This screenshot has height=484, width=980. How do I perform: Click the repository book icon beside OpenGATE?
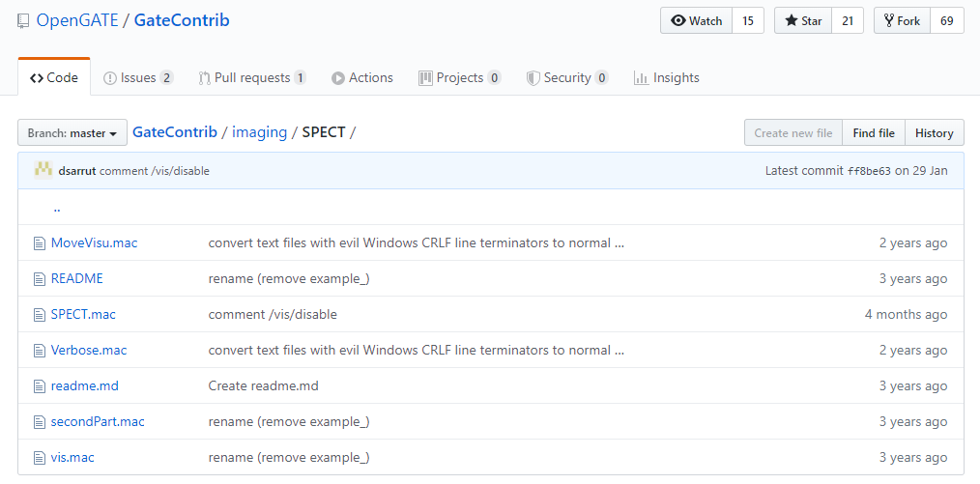(23, 20)
